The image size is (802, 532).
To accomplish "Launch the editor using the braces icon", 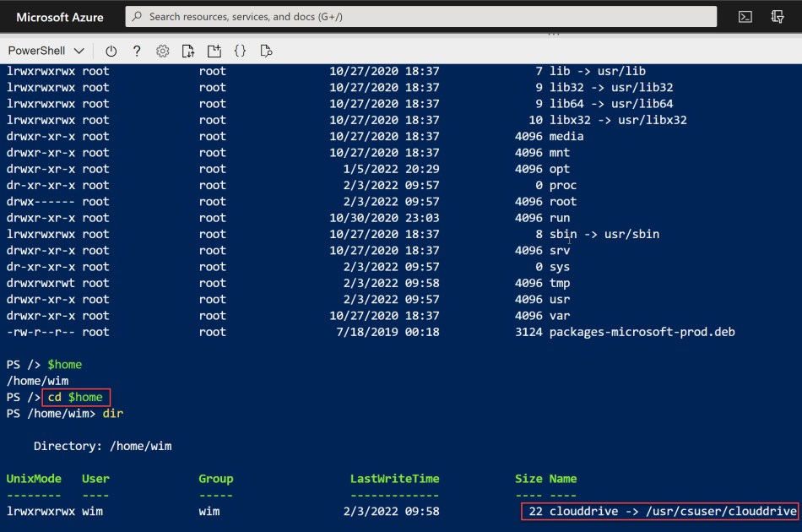I will click(x=240, y=51).
